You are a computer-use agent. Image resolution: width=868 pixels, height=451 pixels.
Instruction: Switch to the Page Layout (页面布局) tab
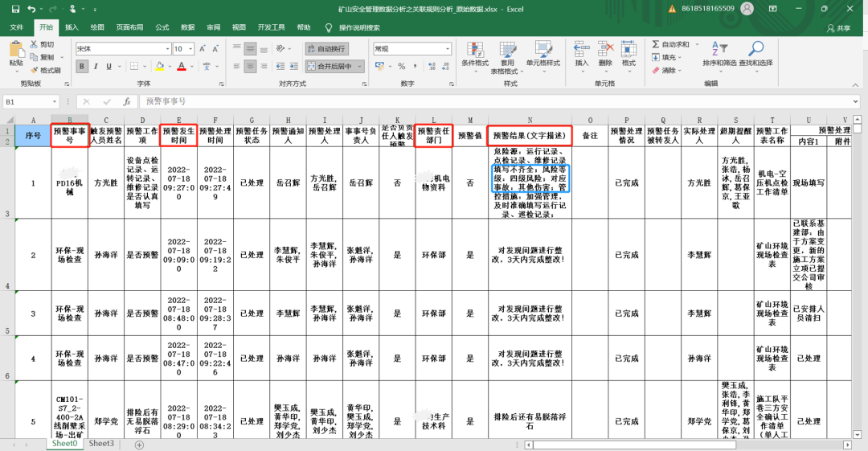pos(129,27)
